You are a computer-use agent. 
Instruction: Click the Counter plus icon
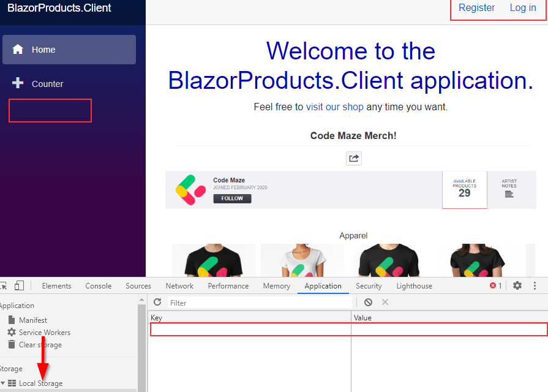tap(18, 83)
